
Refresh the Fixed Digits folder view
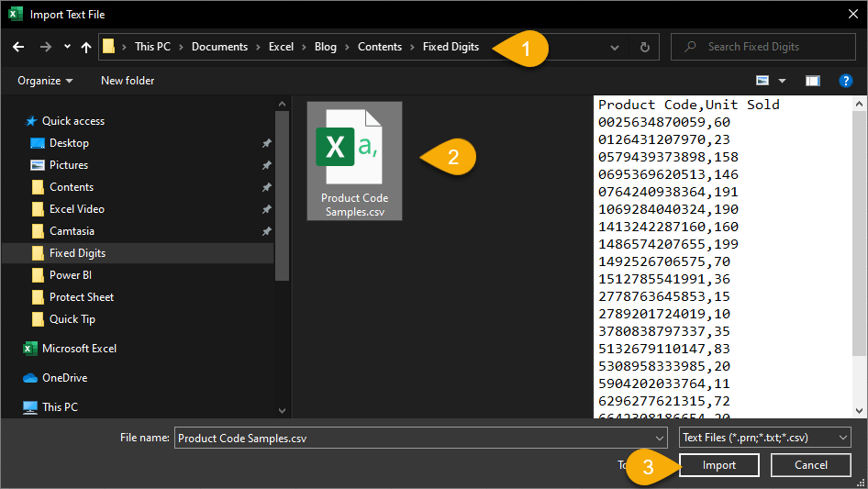pos(644,47)
